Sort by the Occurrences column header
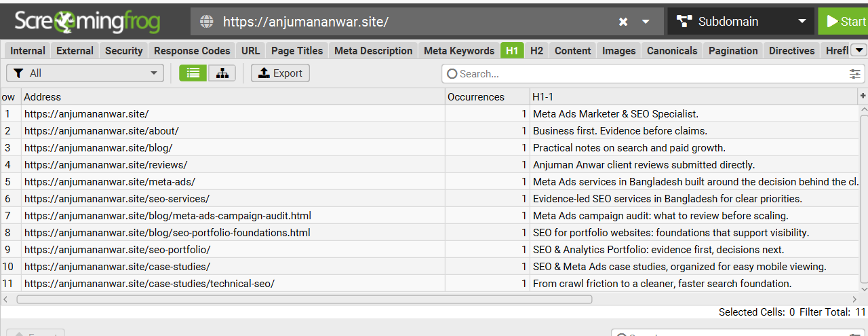The width and height of the screenshot is (868, 336). (x=487, y=96)
